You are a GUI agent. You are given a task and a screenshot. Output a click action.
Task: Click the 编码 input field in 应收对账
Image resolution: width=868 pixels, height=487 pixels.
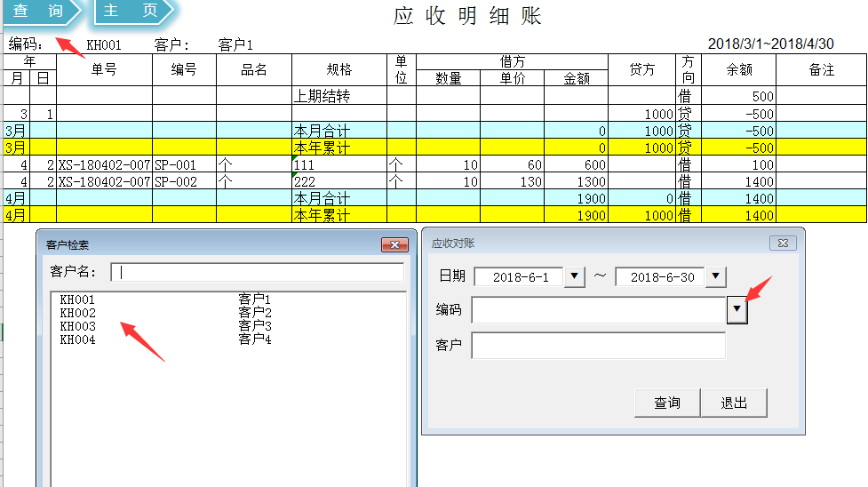pos(599,310)
